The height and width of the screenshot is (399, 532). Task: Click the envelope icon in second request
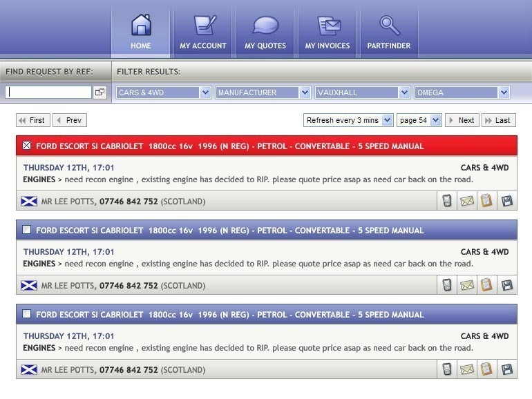pyautogui.click(x=467, y=285)
